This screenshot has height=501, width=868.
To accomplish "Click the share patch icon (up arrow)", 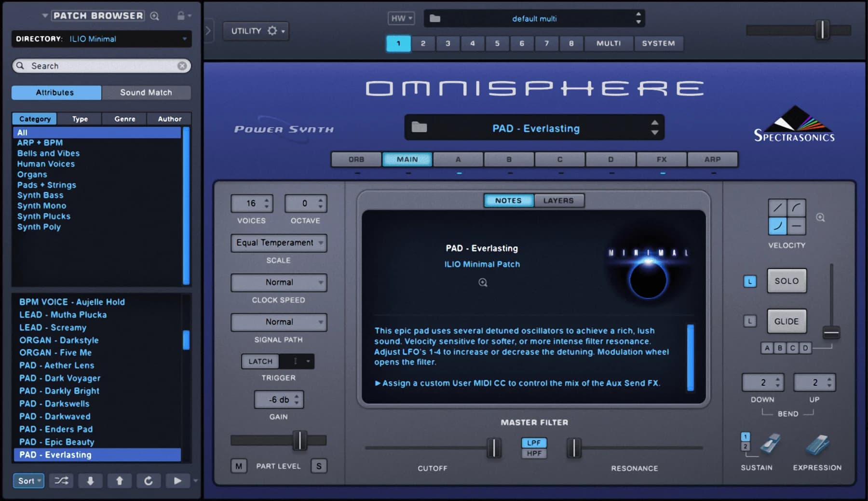I will click(x=119, y=481).
